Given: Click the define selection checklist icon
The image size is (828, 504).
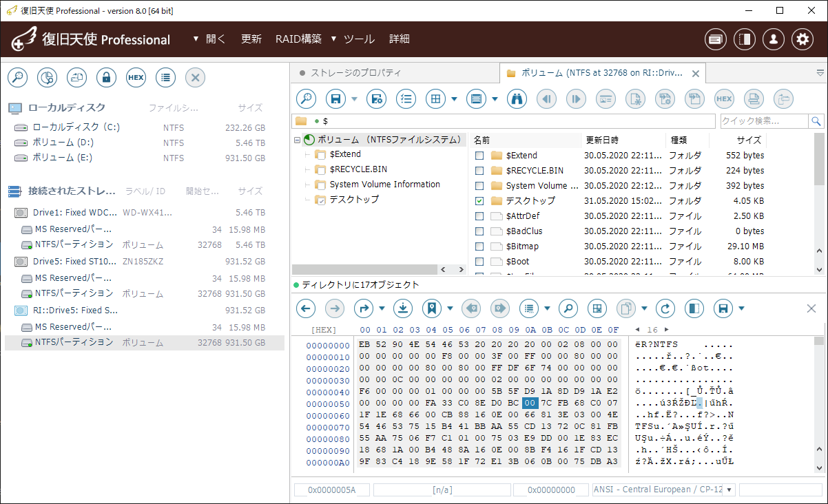Looking at the screenshot, I should point(406,99).
